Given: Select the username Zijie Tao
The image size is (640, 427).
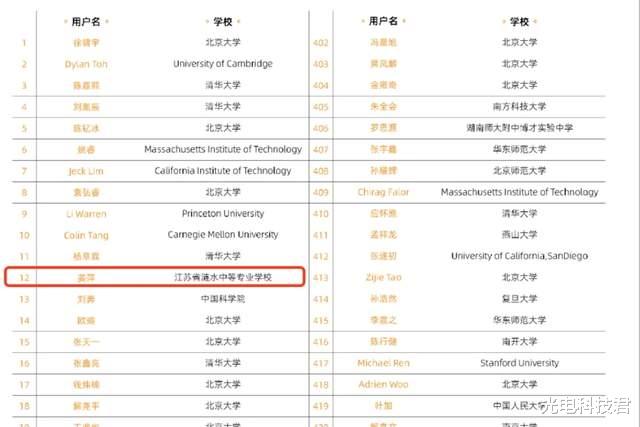Looking at the screenshot, I should coord(383,278).
